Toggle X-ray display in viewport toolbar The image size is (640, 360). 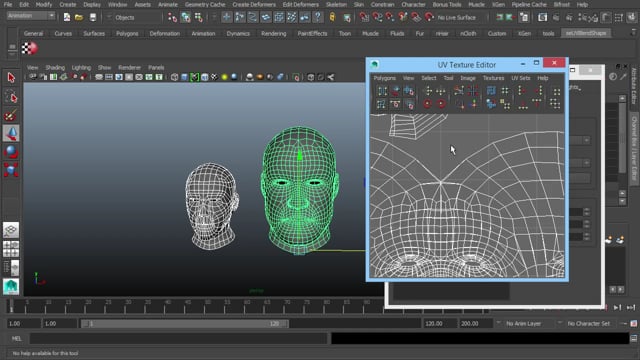[311, 77]
